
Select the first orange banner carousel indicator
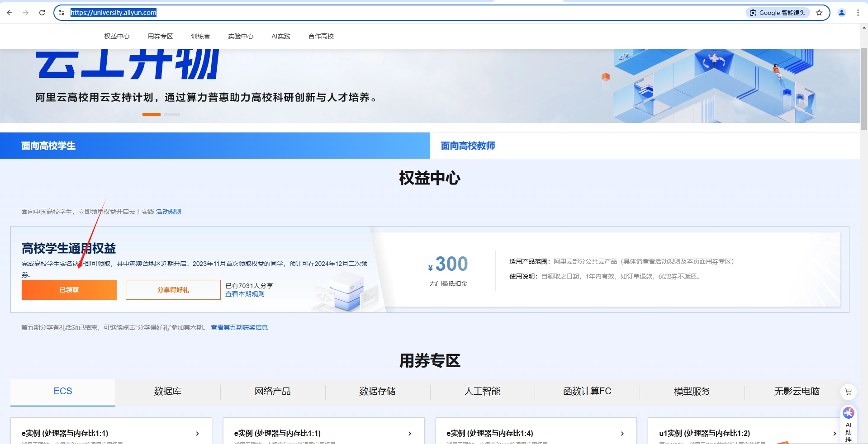pyautogui.click(x=152, y=114)
